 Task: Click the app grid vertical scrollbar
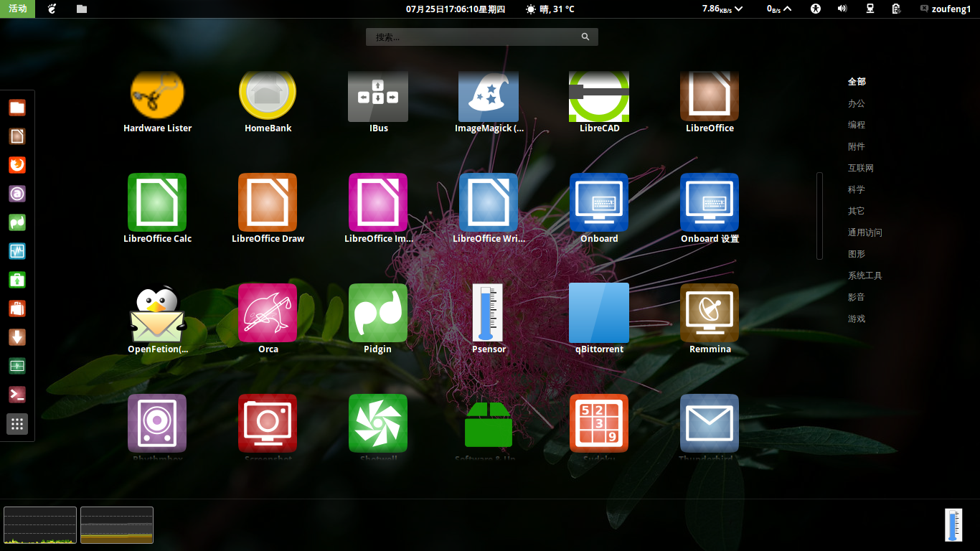819,215
